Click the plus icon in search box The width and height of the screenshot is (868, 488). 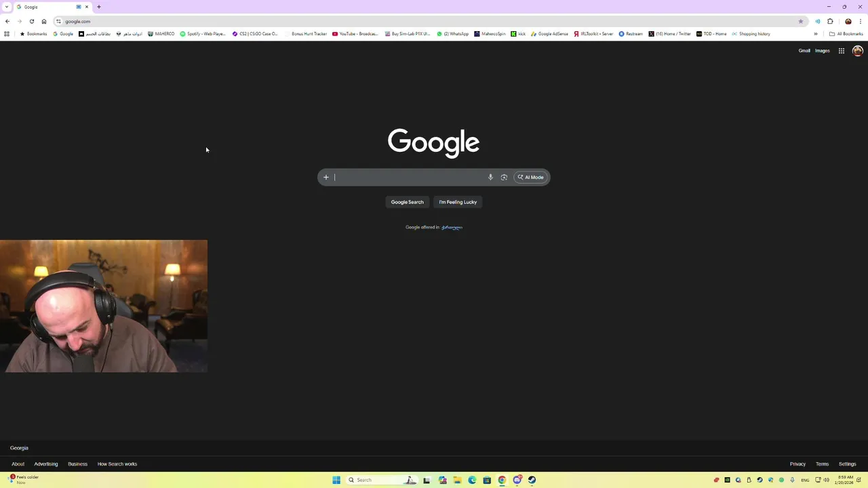pyautogui.click(x=326, y=178)
